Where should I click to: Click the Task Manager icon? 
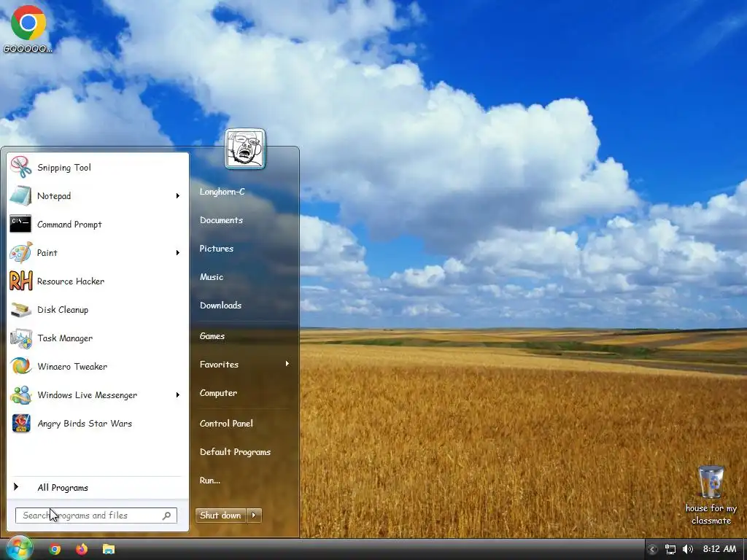point(21,338)
